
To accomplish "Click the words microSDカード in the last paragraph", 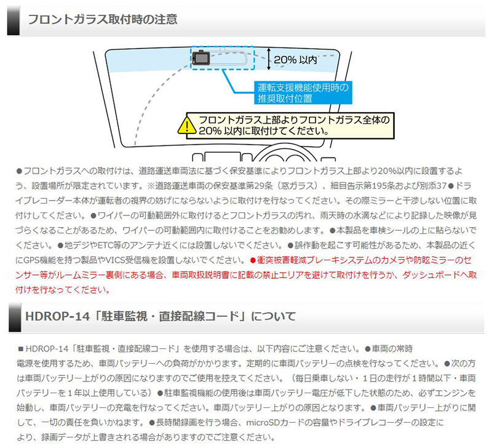I will tap(271, 423).
